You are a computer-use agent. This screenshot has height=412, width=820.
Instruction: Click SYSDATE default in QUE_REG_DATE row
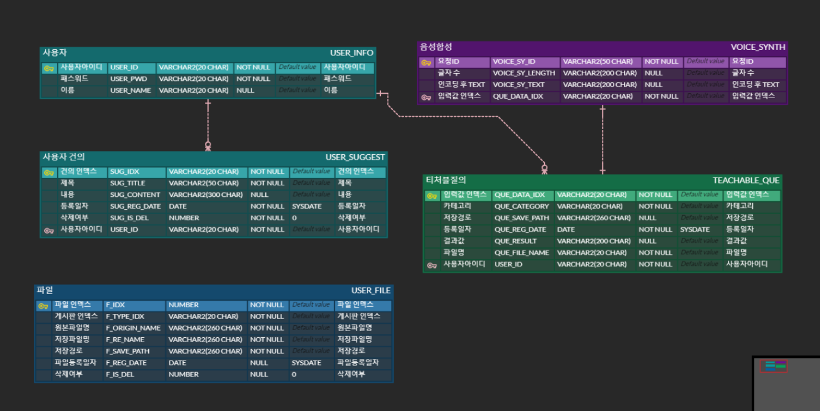(695, 230)
